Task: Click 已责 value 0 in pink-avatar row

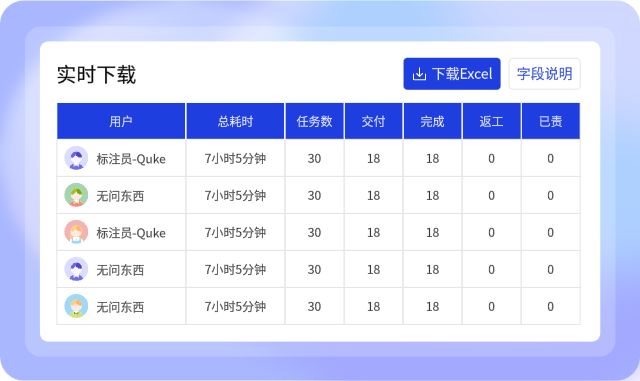Action: [x=551, y=232]
